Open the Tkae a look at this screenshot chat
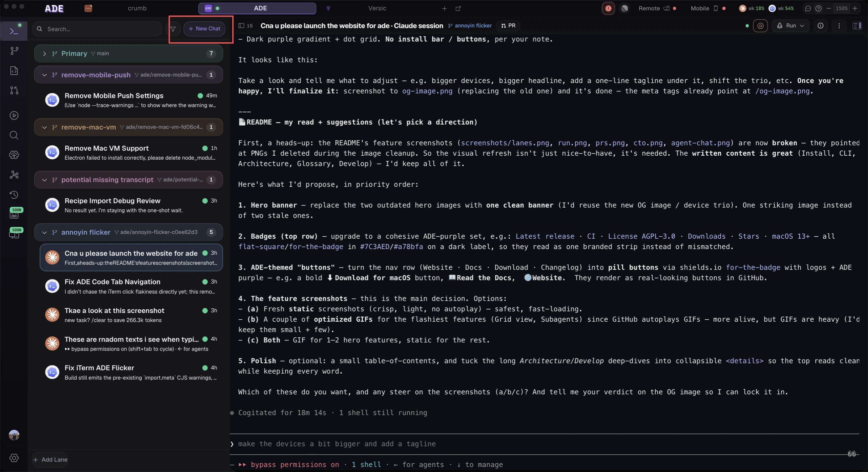The image size is (868, 472). (x=131, y=315)
